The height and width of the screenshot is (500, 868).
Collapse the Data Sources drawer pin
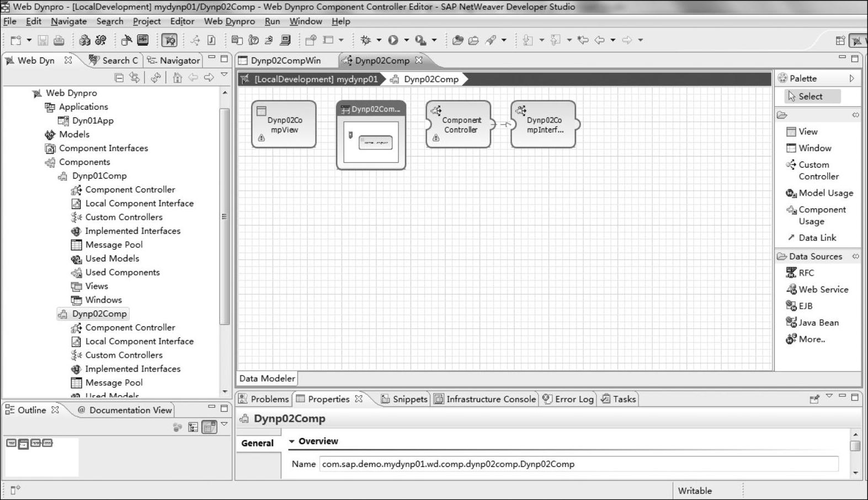click(x=855, y=256)
